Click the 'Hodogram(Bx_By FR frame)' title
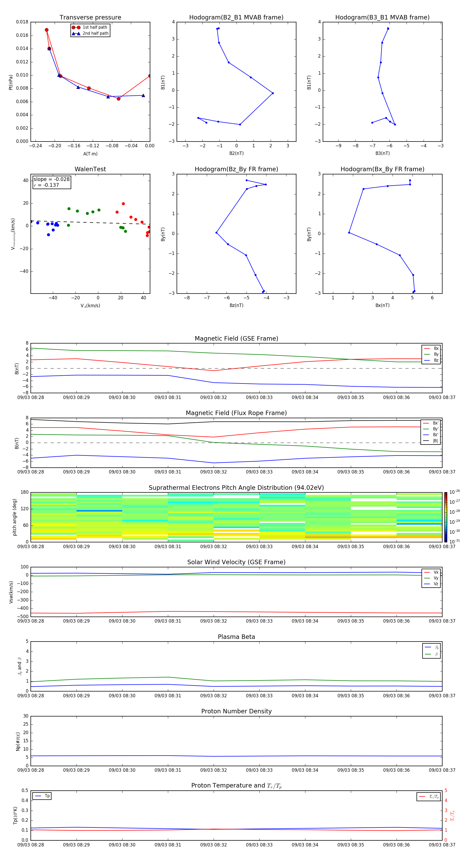 (382, 169)
